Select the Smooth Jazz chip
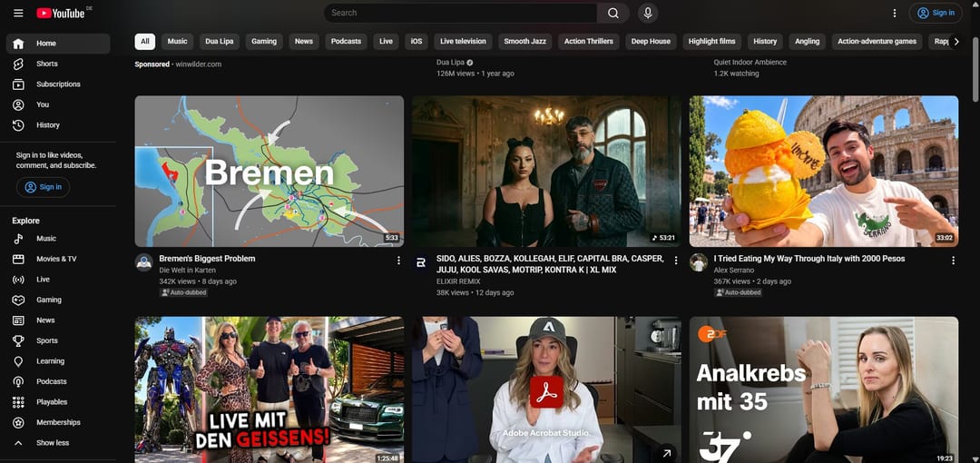Viewport: 980px width, 463px height. click(525, 41)
